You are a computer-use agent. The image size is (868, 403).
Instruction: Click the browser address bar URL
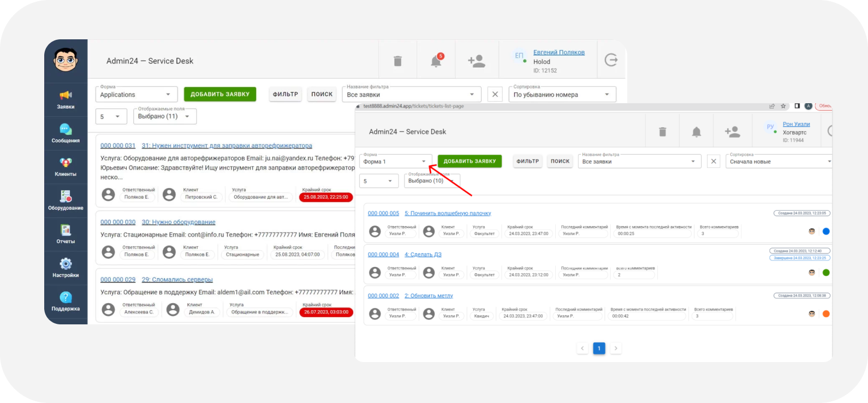[413, 106]
